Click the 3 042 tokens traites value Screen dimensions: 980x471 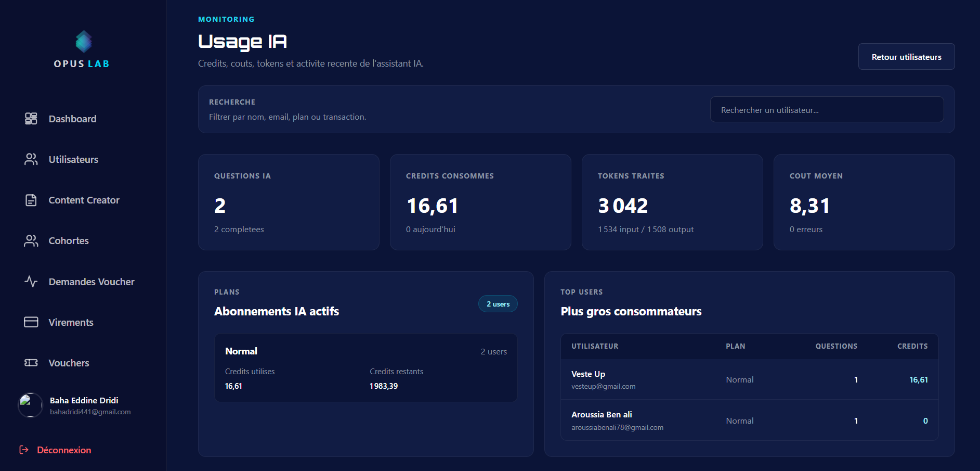(x=623, y=206)
